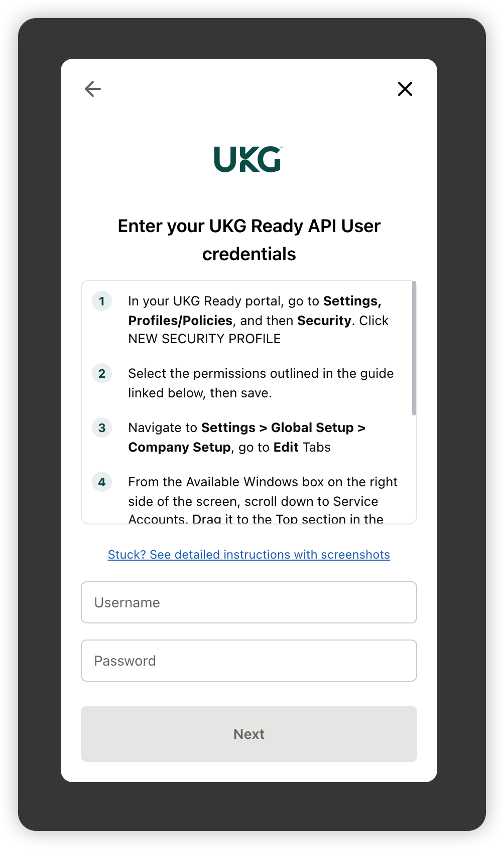
Task: Click the bold 'Company Setup' text
Action: coord(179,448)
